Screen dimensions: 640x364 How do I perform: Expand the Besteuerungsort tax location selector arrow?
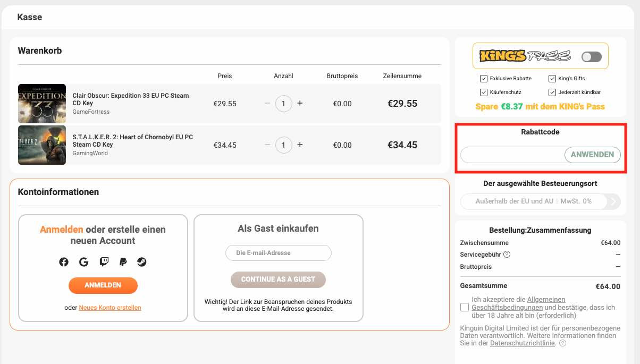point(613,201)
